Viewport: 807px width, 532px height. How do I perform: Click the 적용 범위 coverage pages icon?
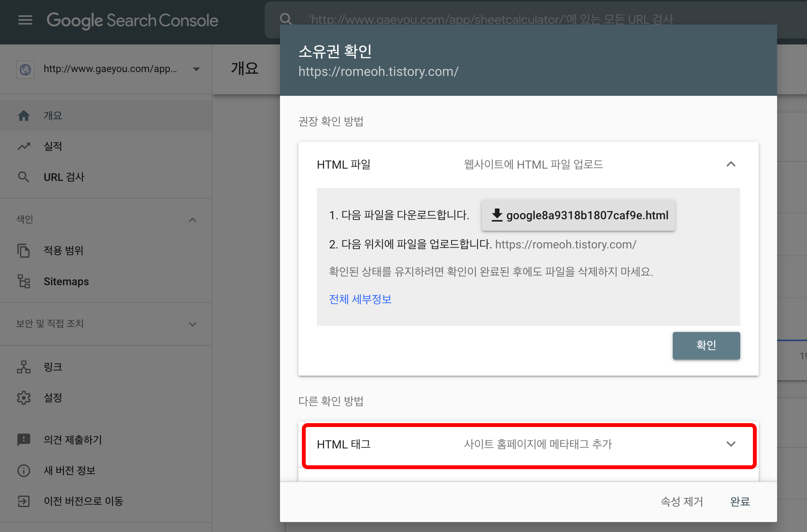coord(24,250)
